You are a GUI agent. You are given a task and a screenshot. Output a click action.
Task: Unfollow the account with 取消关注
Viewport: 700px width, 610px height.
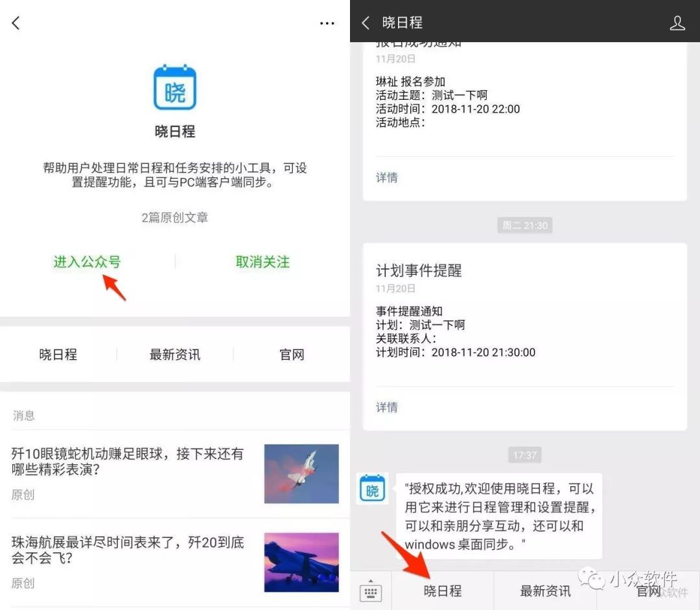(262, 262)
